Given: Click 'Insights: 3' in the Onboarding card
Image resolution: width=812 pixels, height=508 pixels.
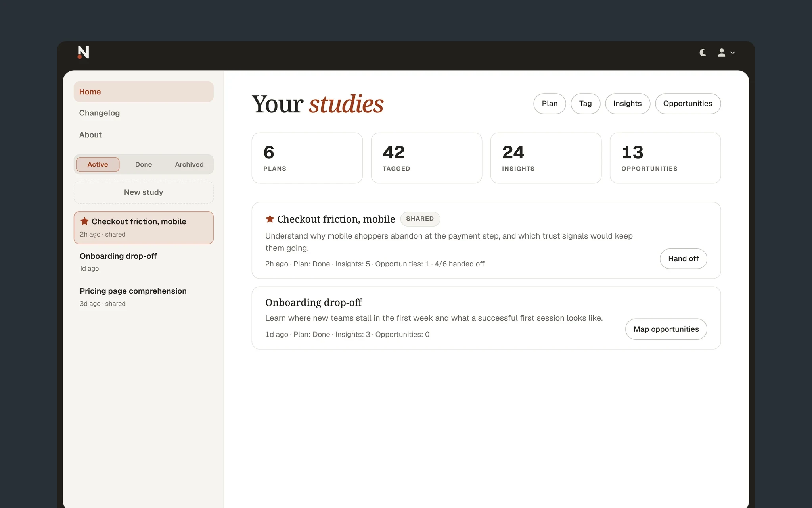Looking at the screenshot, I should pyautogui.click(x=352, y=335).
